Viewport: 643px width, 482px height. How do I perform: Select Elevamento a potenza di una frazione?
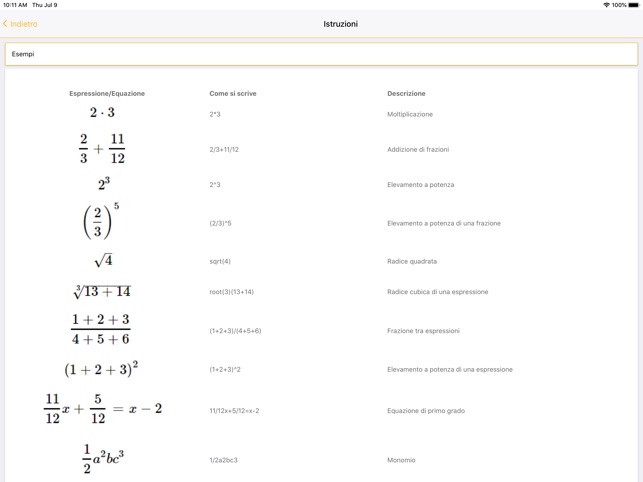click(x=444, y=223)
